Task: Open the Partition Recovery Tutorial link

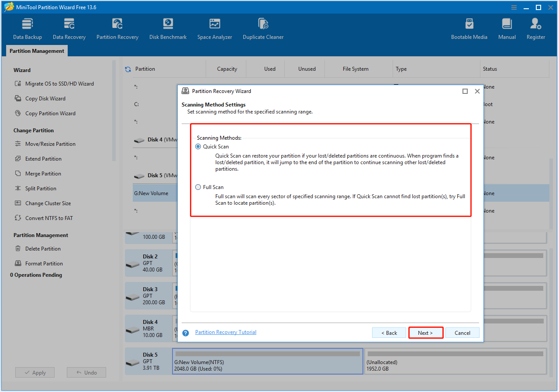Action: (x=225, y=332)
